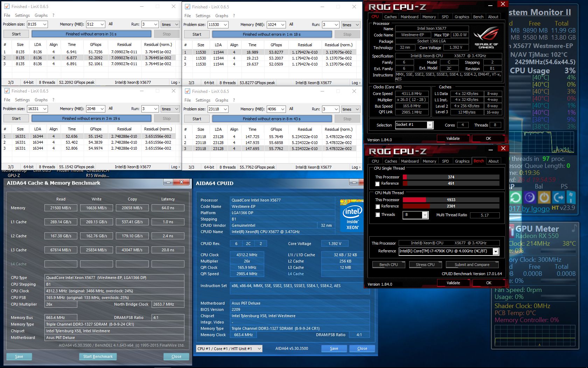Click the Time column header in 16331 LinX window
Screen dimensions: 588x368
pos(72,129)
